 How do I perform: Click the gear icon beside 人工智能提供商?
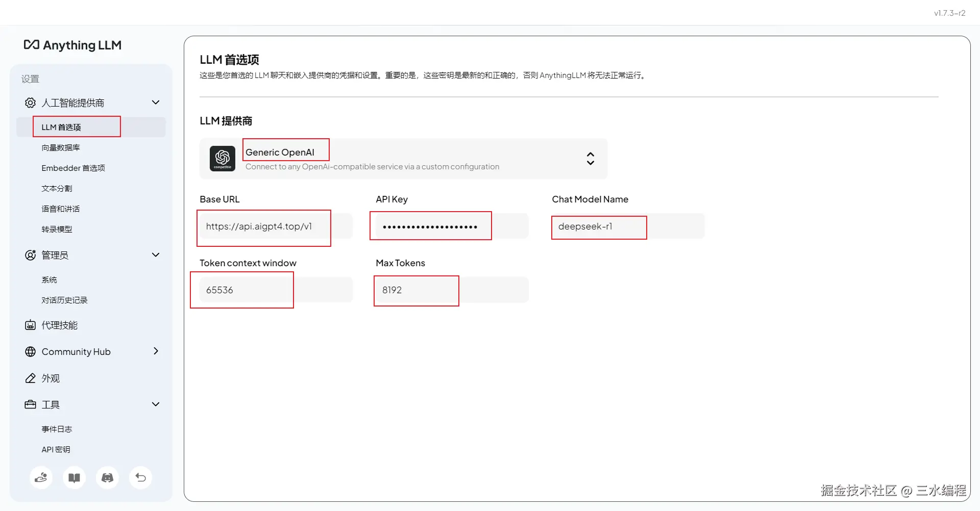click(x=31, y=103)
